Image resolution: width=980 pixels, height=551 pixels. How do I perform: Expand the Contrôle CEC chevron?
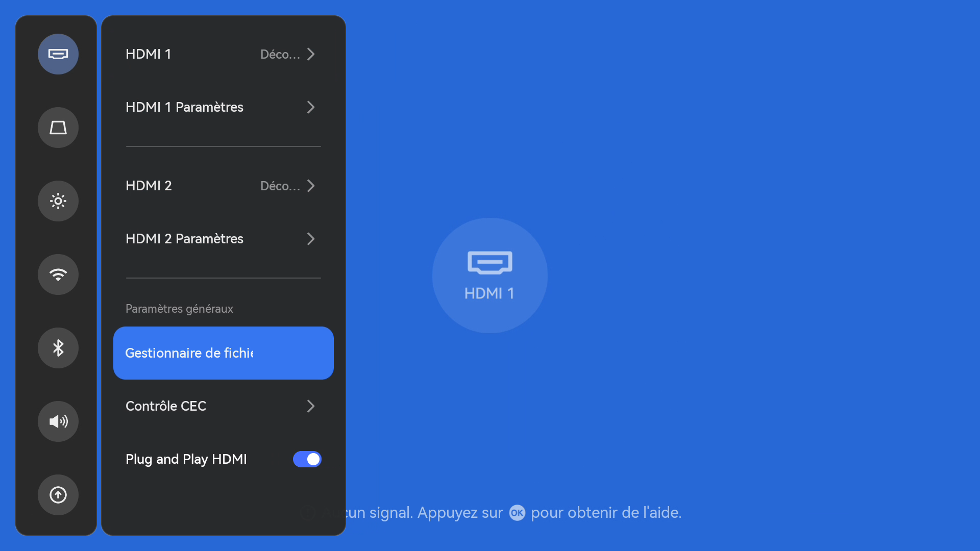tap(311, 406)
